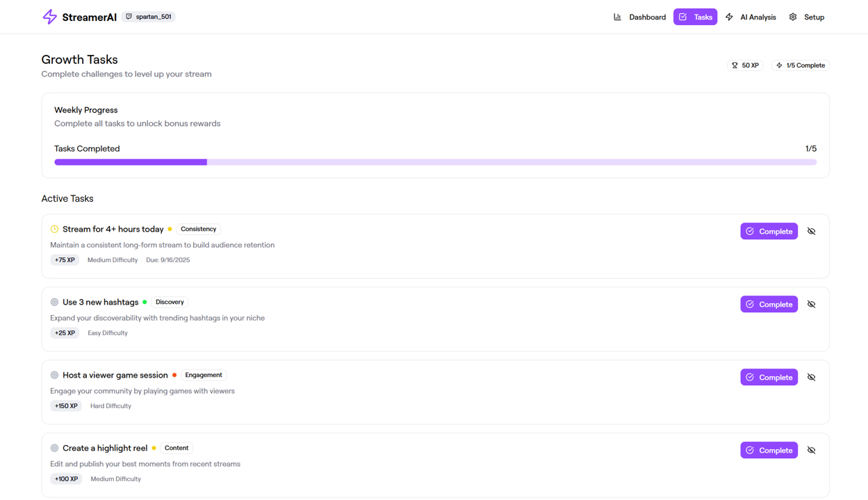Click the Engagement category tag

[x=204, y=375]
